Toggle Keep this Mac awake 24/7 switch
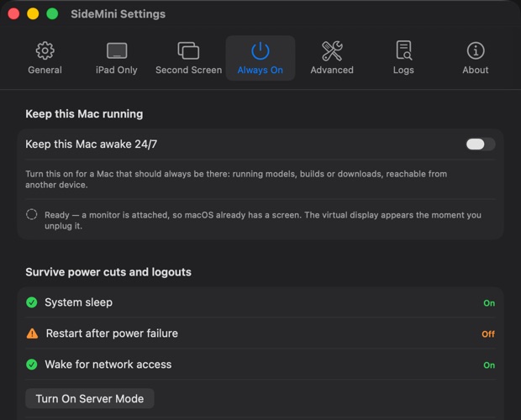This screenshot has height=420, width=521. click(x=481, y=144)
